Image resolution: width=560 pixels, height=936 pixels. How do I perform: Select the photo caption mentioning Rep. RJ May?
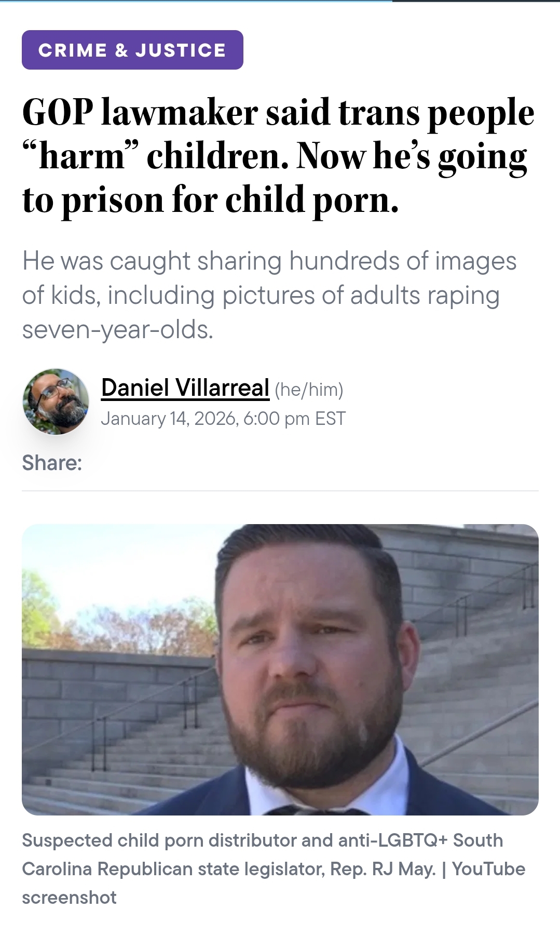[273, 868]
